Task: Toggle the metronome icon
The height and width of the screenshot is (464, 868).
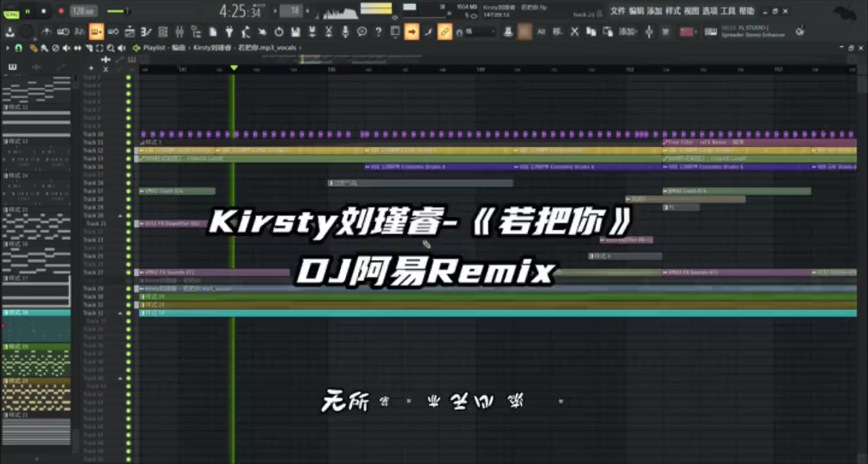Action: point(46,32)
